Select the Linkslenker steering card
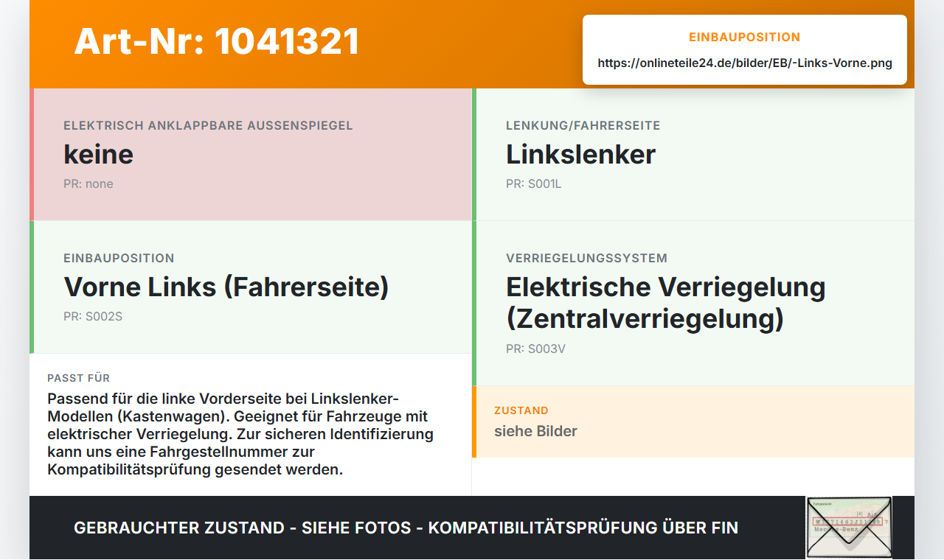 coord(693,155)
